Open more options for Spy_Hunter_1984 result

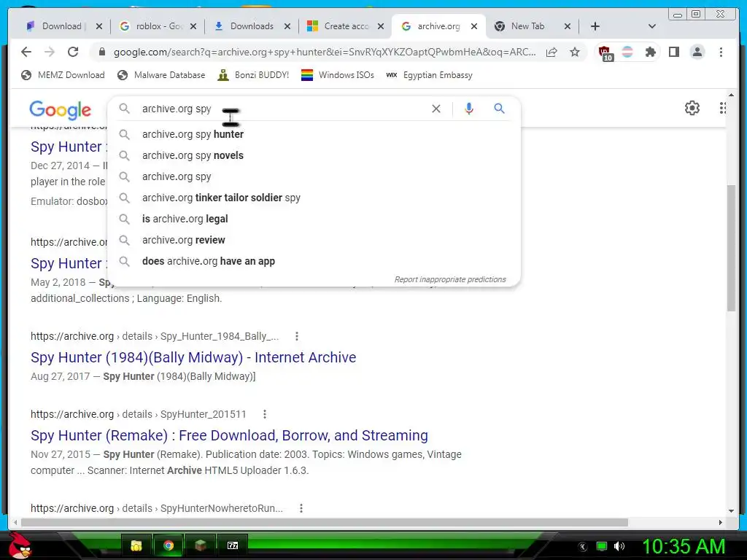(x=297, y=336)
